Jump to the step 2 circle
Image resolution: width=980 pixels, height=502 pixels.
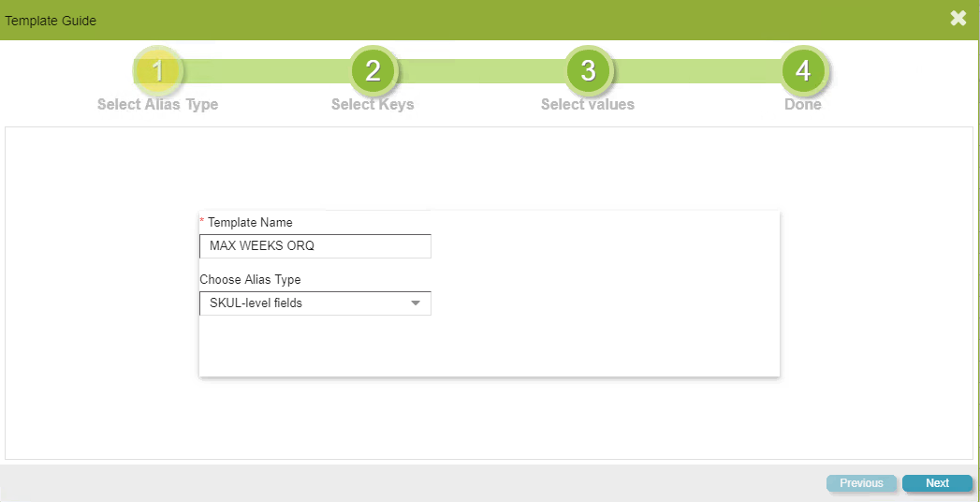[373, 71]
